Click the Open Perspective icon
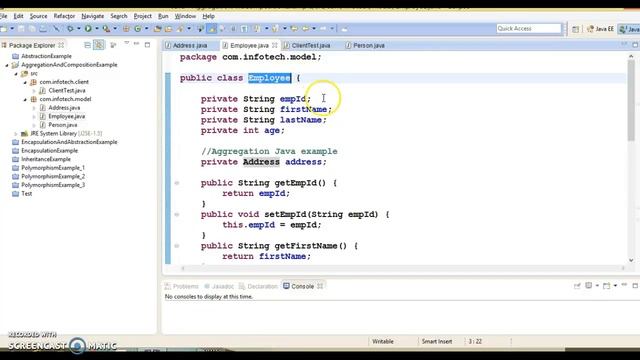Screen dimensions: 640x360 click(x=575, y=29)
